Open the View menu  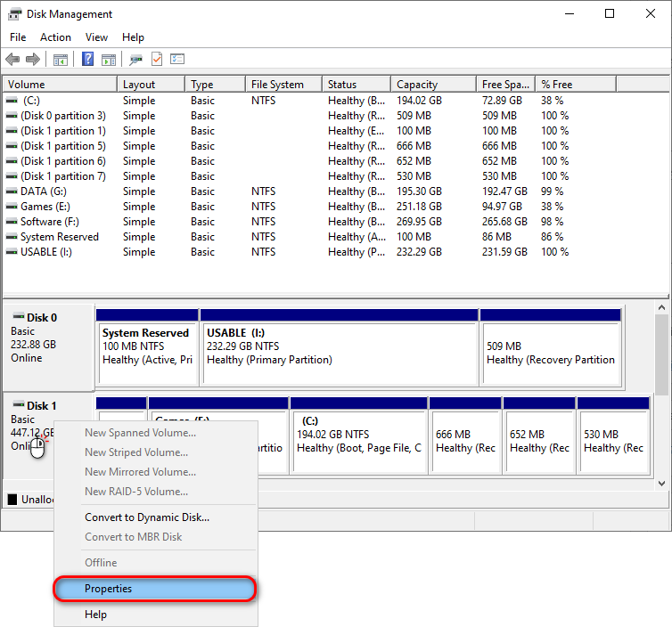(96, 37)
